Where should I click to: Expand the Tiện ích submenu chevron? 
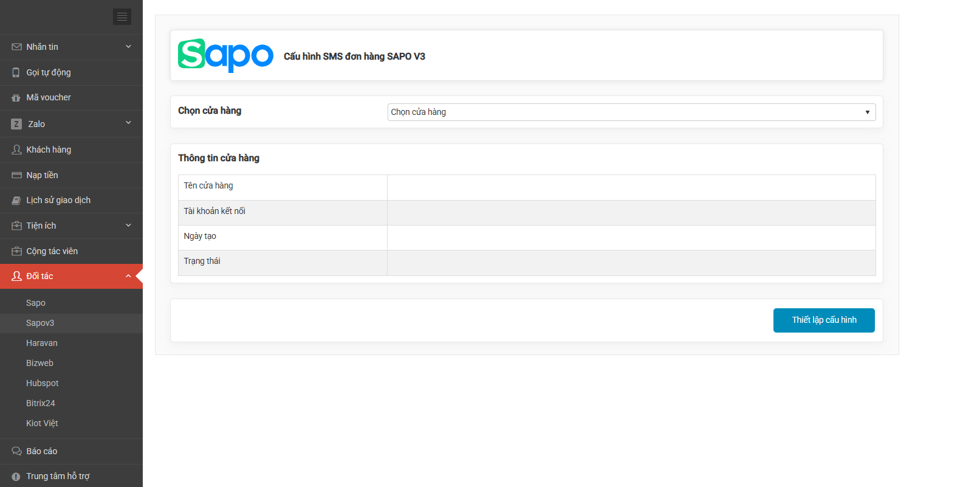point(128,226)
